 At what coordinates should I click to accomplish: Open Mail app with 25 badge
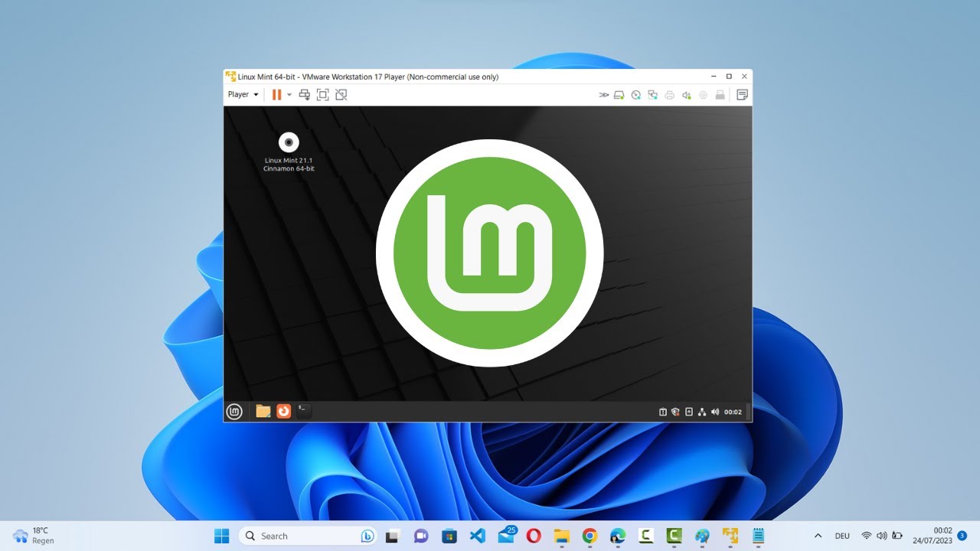click(x=506, y=535)
